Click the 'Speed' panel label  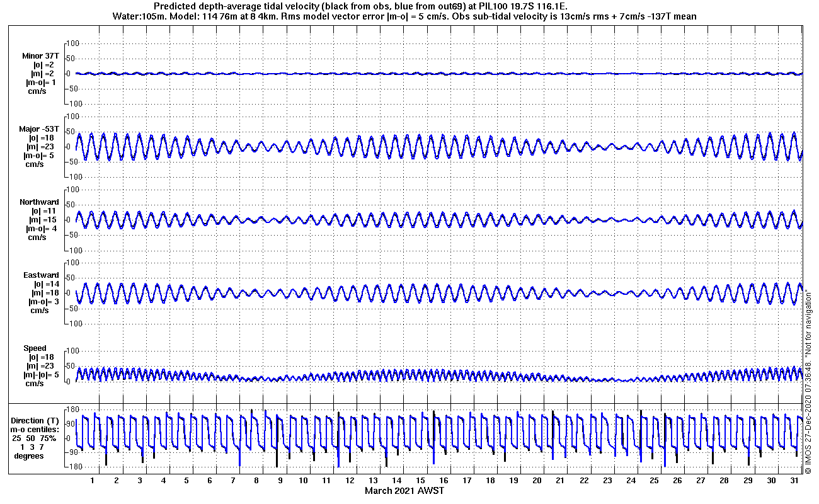pos(35,348)
